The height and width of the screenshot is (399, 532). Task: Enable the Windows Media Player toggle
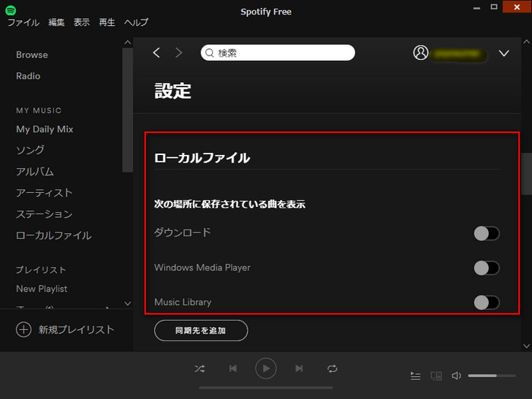(x=486, y=268)
